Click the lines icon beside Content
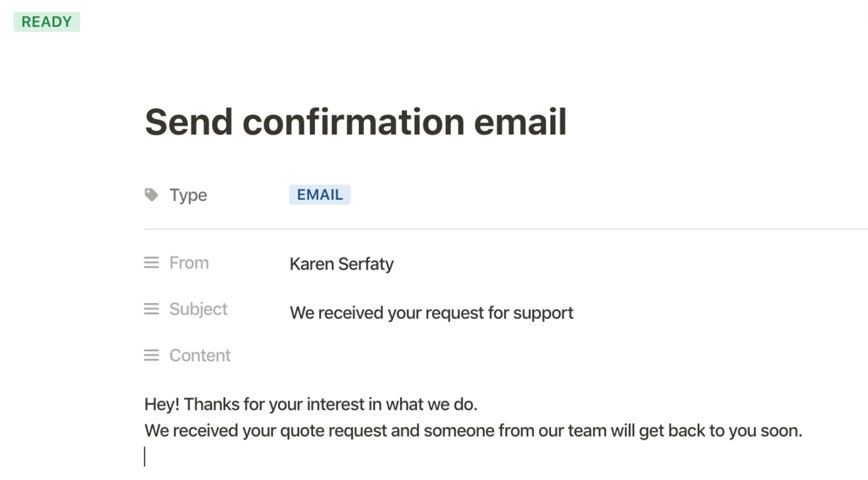Image resolution: width=868 pixels, height=480 pixels. 151,355
